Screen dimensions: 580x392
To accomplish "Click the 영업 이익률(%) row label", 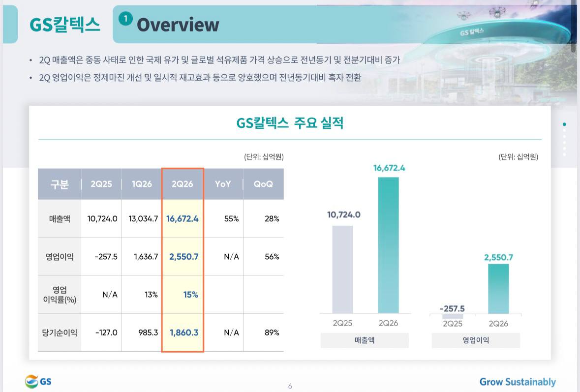I will (x=60, y=295).
